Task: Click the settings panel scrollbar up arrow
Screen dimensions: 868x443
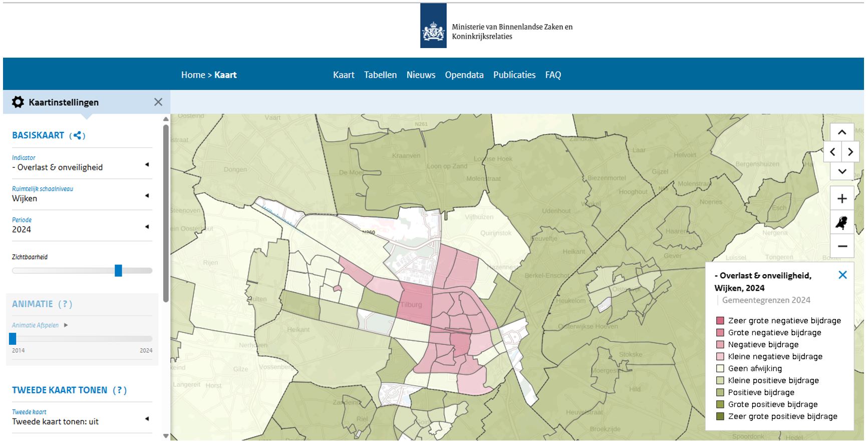Action: click(166, 119)
